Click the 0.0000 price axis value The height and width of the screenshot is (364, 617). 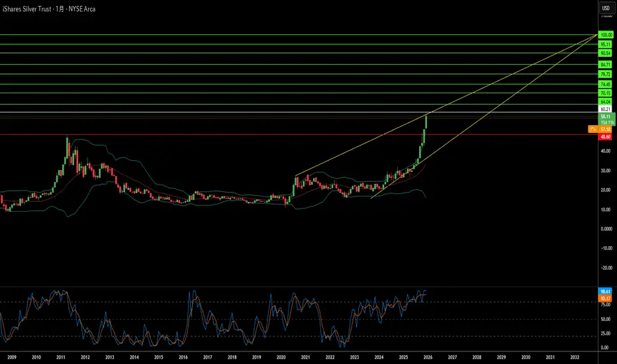[606, 229]
